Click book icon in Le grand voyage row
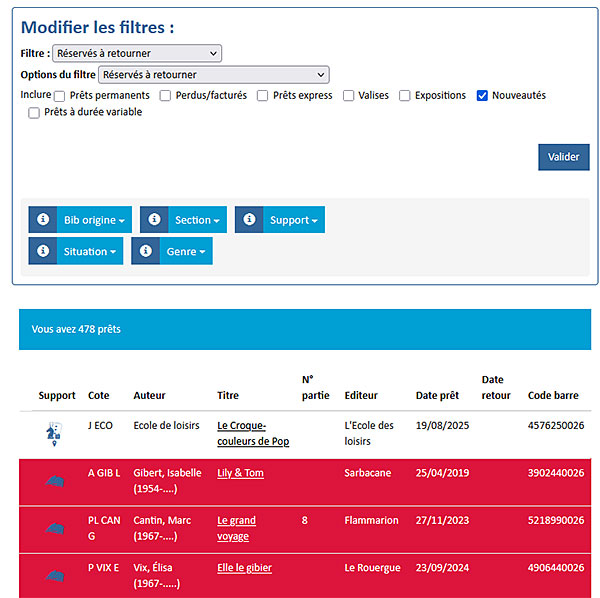The image size is (600, 598). (55, 528)
